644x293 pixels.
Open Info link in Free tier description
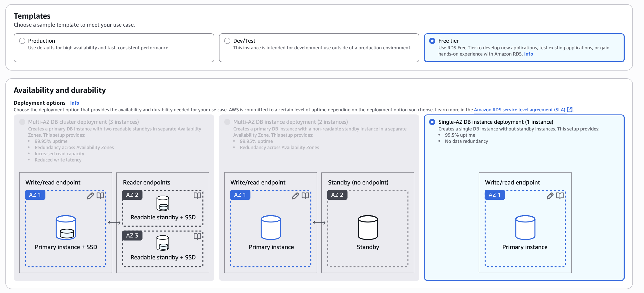tap(529, 54)
